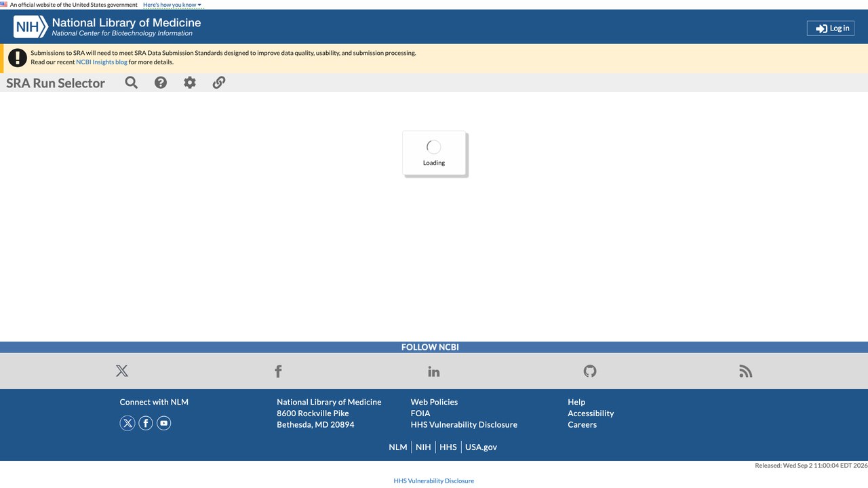The image size is (868, 488).
Task: Open the settings gear icon
Action: pos(190,83)
